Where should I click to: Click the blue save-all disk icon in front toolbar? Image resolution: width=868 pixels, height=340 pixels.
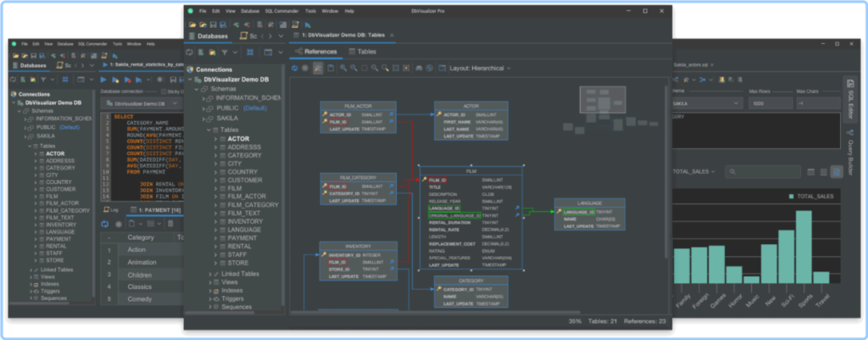pyautogui.click(x=223, y=25)
